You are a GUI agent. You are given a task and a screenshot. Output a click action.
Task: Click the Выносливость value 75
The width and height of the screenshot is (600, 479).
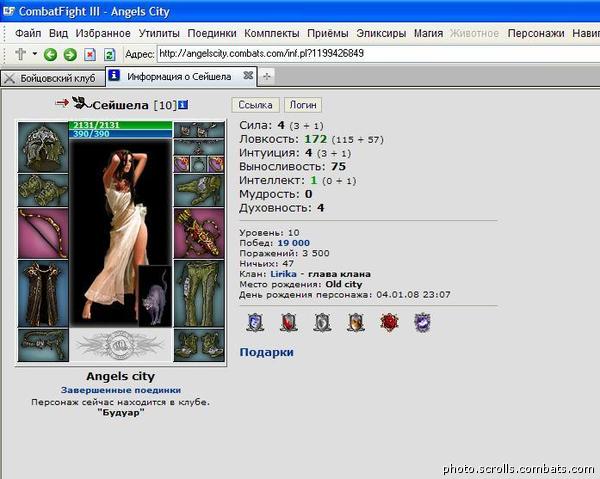click(338, 166)
